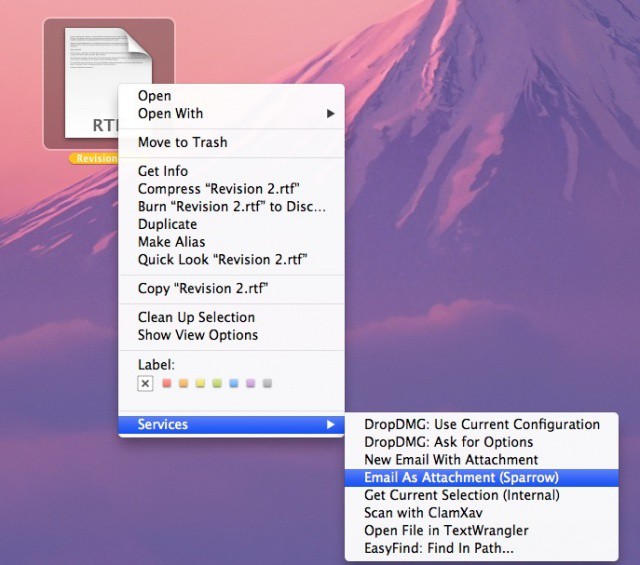Viewport: 640px width, 565px height.
Task: Open Get Info for the file
Action: coord(162,171)
